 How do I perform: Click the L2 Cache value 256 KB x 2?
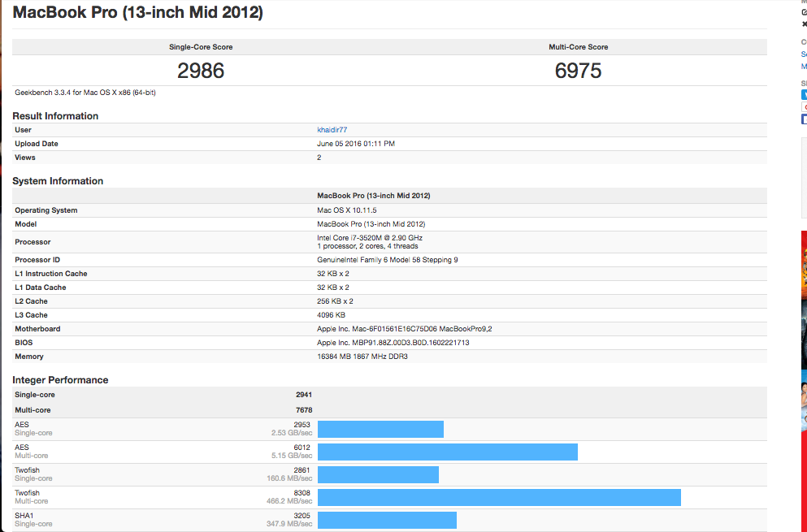(x=335, y=301)
